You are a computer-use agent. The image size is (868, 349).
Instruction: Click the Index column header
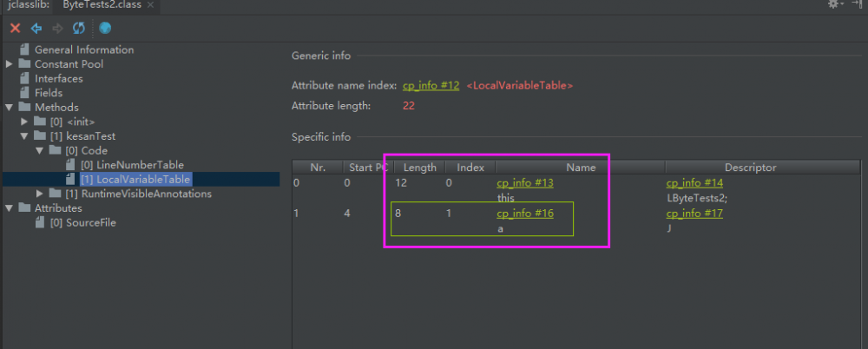470,168
